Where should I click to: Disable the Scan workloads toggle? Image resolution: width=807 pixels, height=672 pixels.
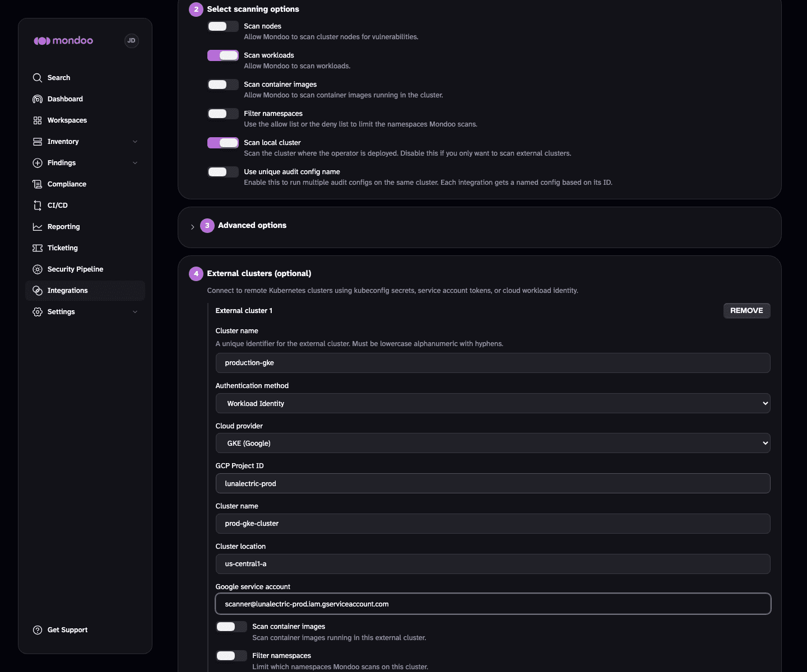click(x=223, y=55)
